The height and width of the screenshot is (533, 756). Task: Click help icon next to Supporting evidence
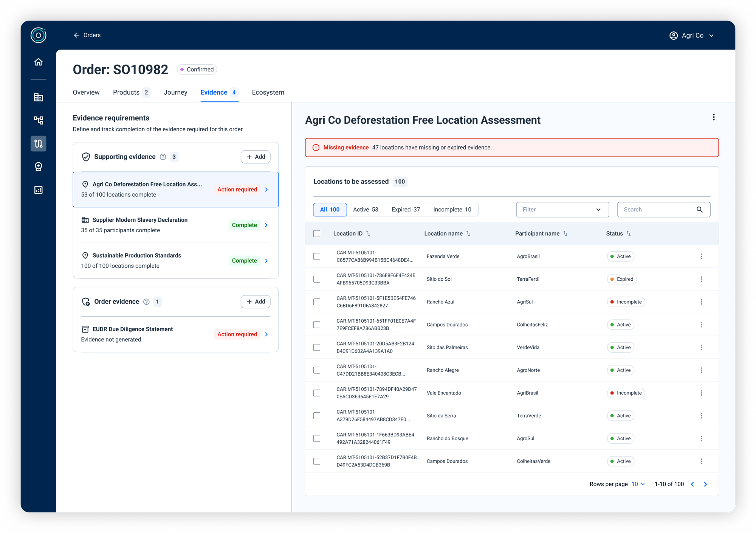click(163, 157)
